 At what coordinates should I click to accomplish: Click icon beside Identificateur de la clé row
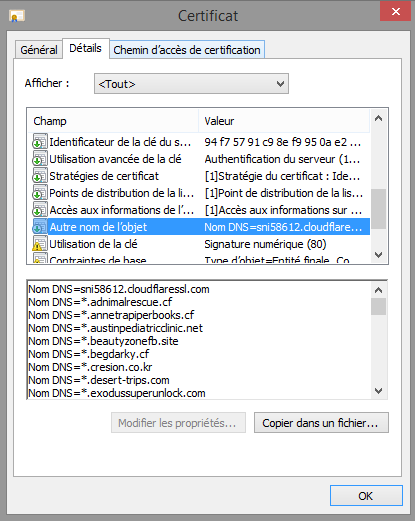(40, 141)
